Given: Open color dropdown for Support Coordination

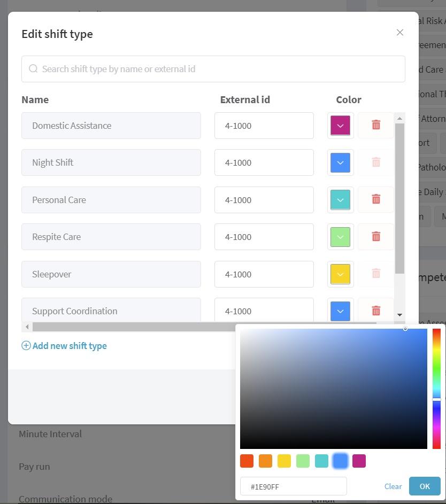Looking at the screenshot, I should 340,311.
